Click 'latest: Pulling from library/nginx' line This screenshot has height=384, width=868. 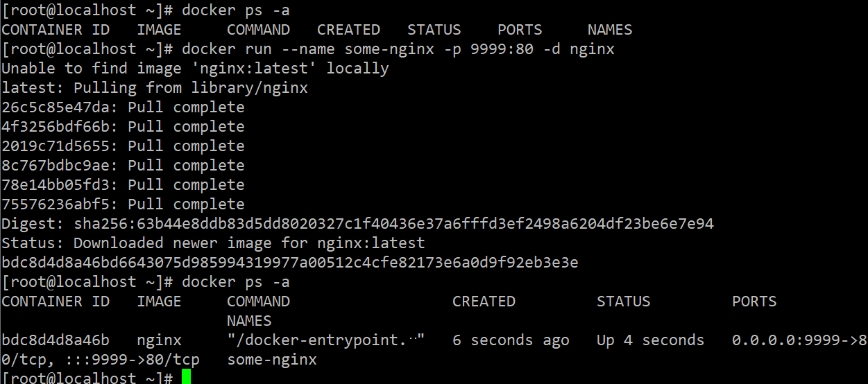pyautogui.click(x=155, y=88)
